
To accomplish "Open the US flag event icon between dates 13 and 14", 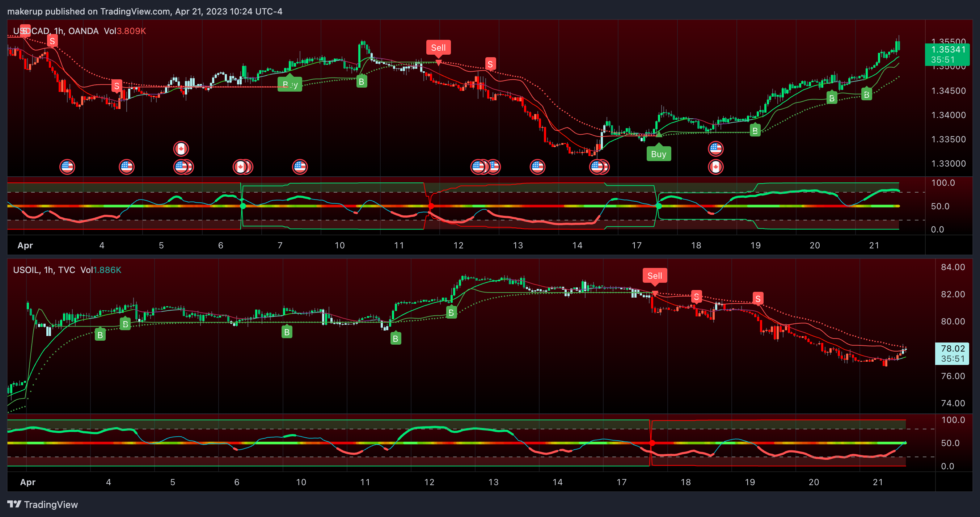I will [537, 167].
